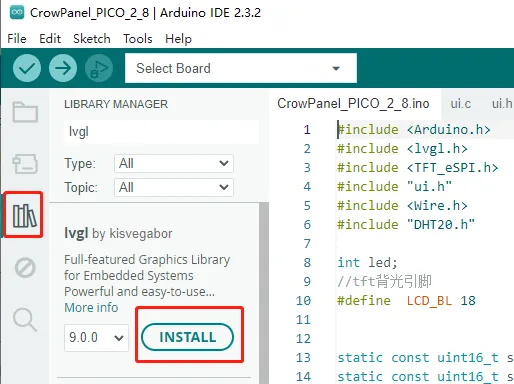
Task: Click the Arduino IDE logo in title bar
Action: pos(17,13)
